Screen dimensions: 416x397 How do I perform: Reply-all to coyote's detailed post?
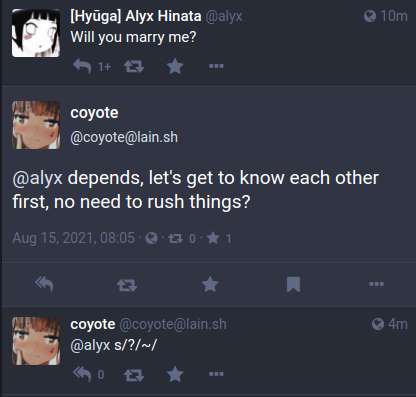coord(44,284)
